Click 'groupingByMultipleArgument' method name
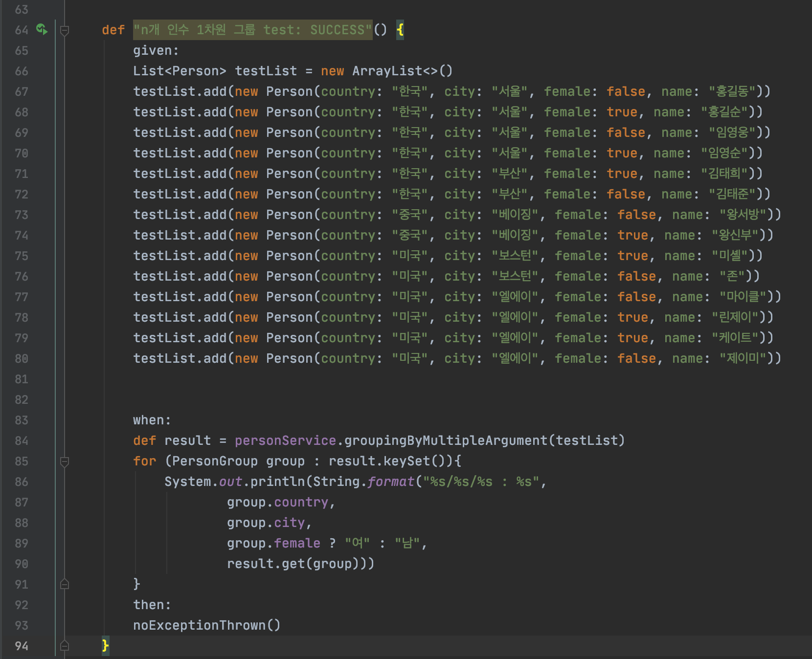 446,441
